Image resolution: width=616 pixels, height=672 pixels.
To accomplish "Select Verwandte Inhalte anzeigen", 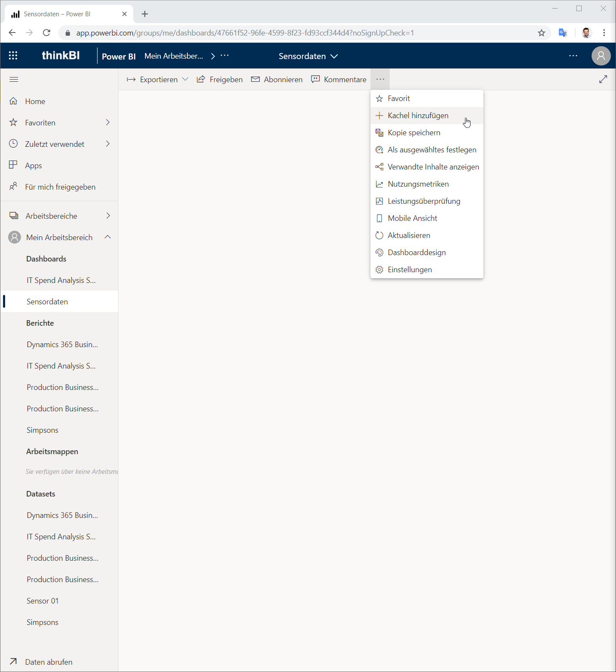I will 427,167.
